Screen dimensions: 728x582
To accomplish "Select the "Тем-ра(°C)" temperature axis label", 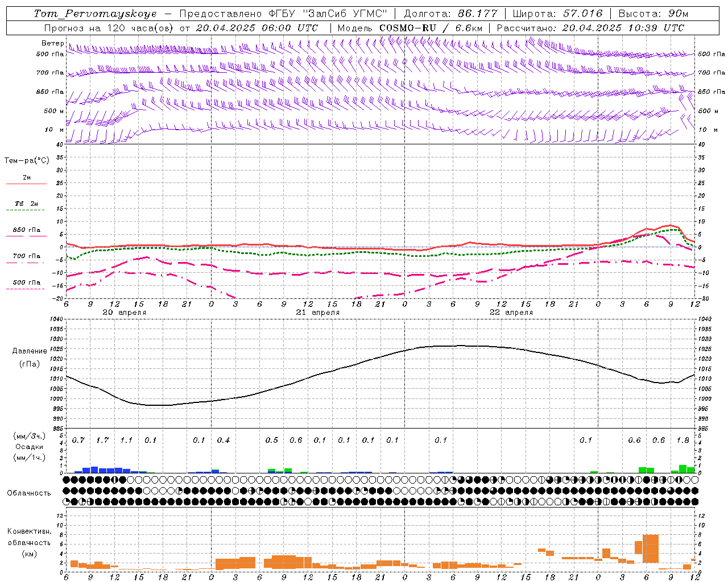I will pyautogui.click(x=27, y=161).
